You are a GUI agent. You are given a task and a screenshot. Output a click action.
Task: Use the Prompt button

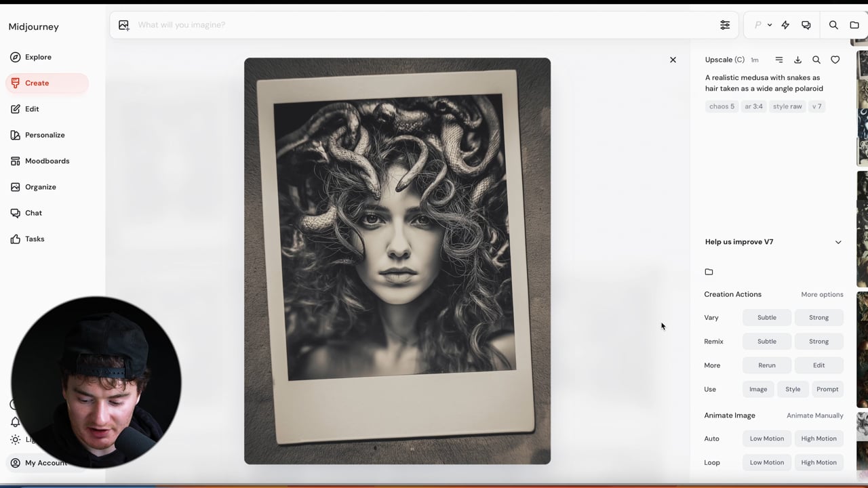pos(827,389)
